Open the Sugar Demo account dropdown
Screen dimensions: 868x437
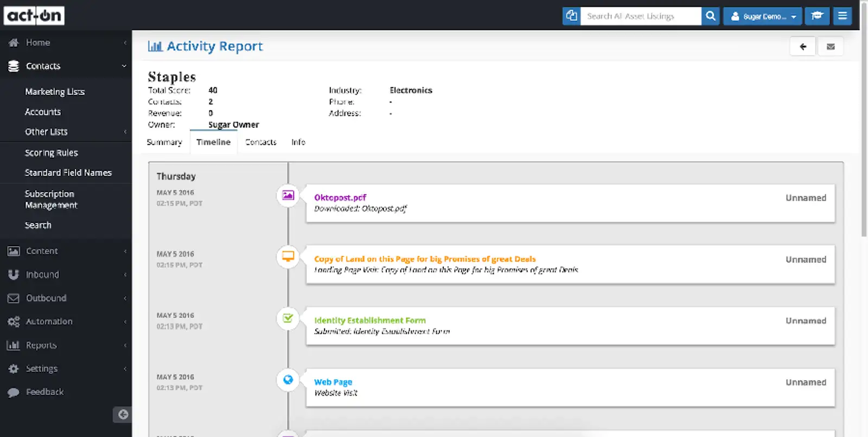click(x=763, y=16)
